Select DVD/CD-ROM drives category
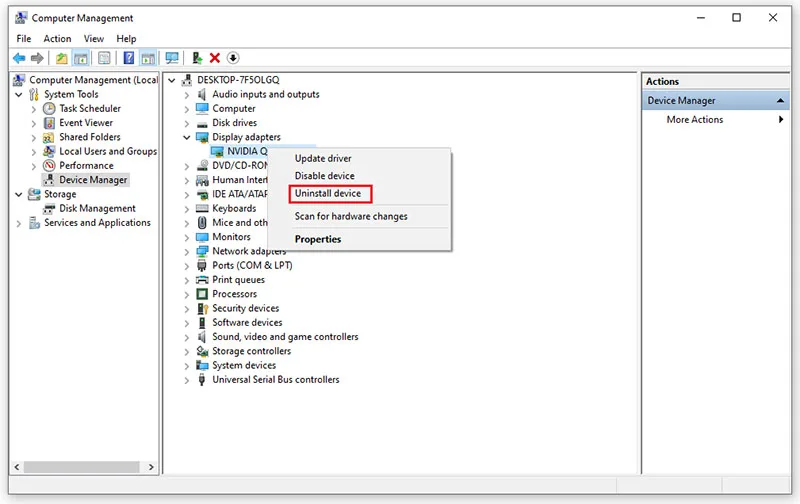The height and width of the screenshot is (504, 800). (x=240, y=166)
